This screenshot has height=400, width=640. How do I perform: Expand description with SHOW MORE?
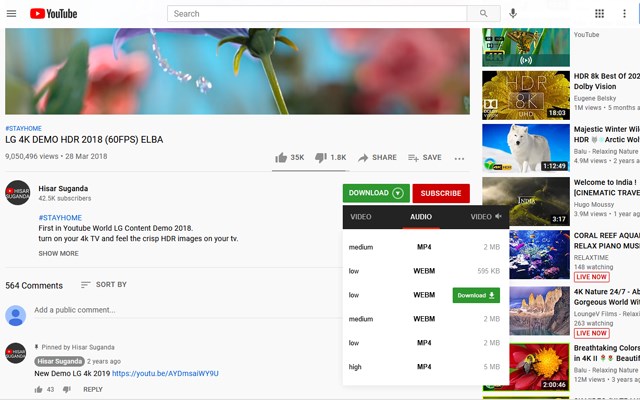(x=58, y=253)
